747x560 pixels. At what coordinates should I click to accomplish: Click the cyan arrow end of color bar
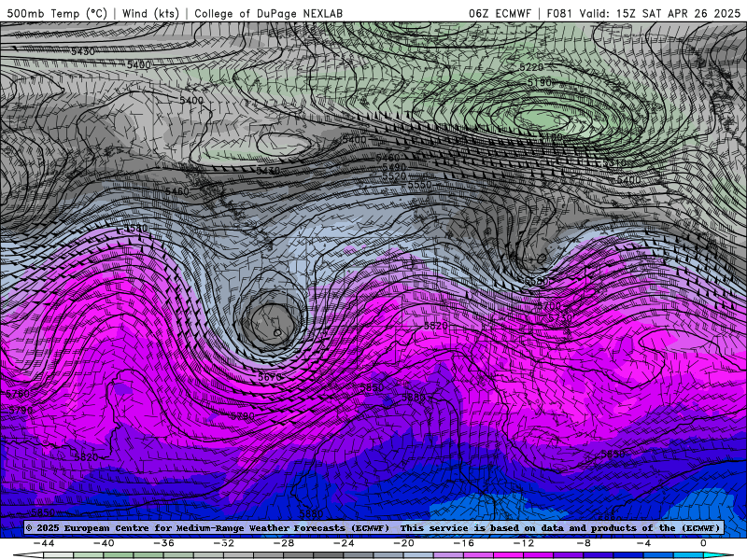718,555
